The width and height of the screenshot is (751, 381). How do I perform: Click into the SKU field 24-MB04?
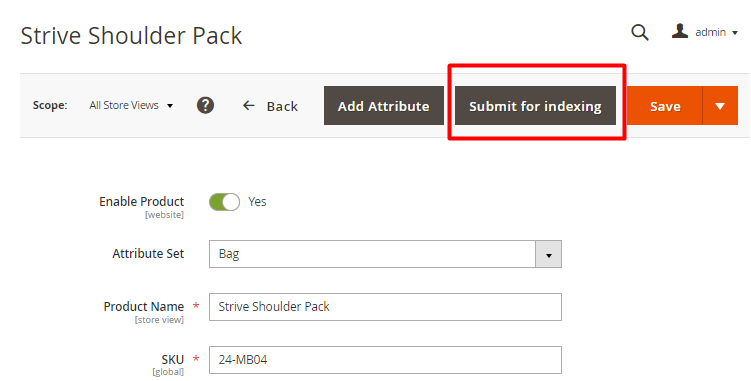[385, 360]
